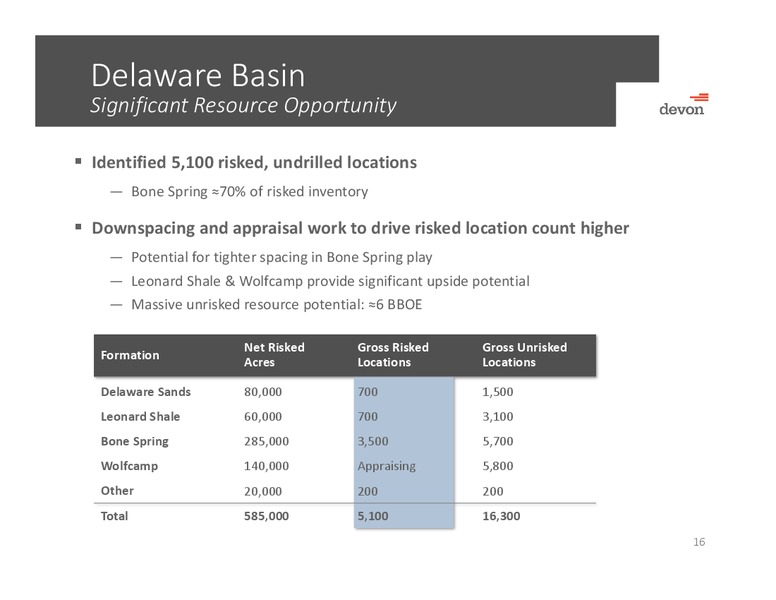Select the 80,000 net acres cell

[263, 392]
